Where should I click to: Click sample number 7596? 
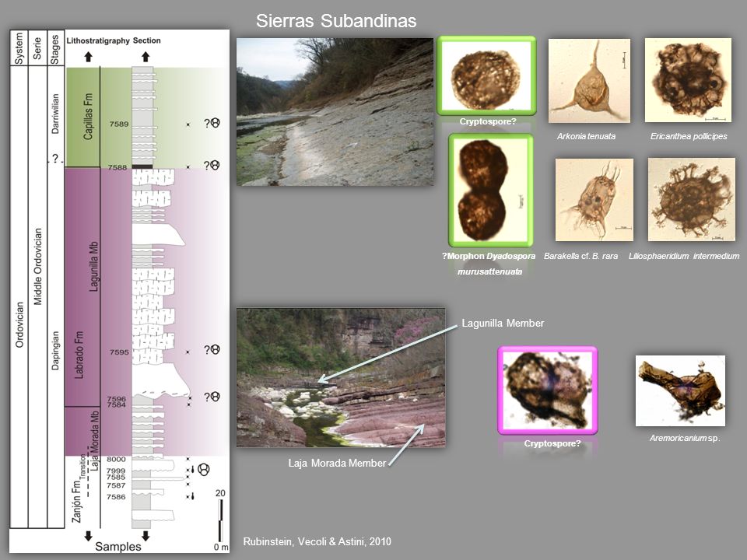(x=116, y=398)
